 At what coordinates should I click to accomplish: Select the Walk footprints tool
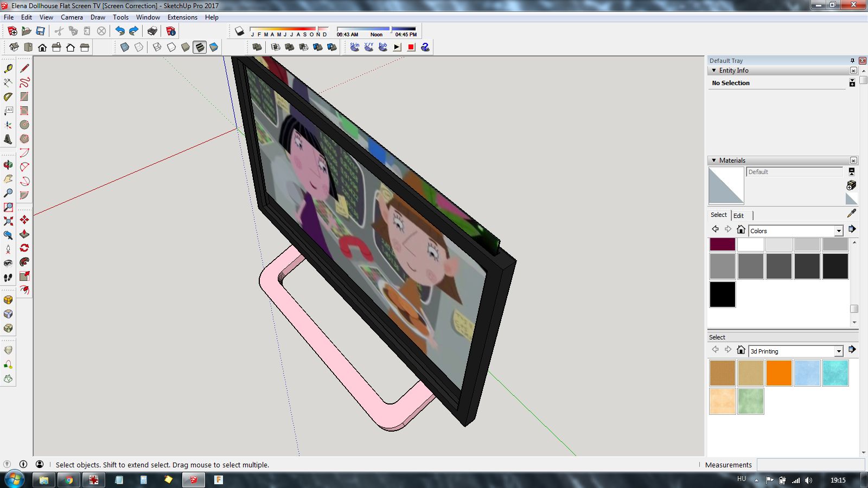[8, 278]
